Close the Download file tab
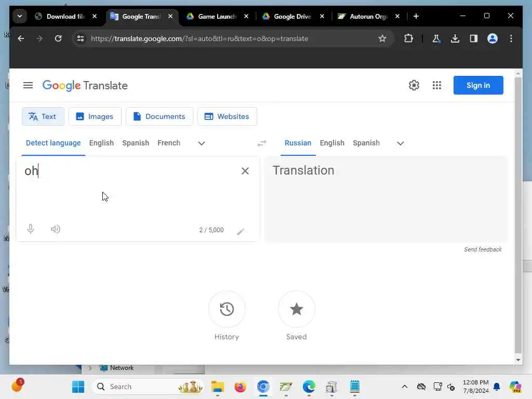532x399 pixels. (95, 16)
